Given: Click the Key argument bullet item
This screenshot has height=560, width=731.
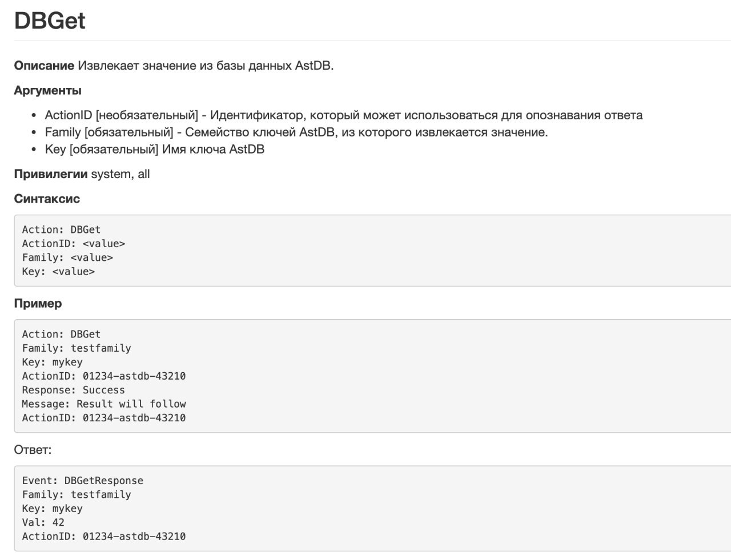Looking at the screenshot, I should pyautogui.click(x=155, y=150).
